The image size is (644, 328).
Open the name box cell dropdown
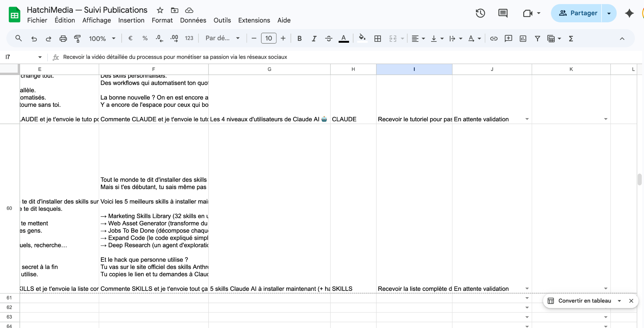tap(40, 57)
